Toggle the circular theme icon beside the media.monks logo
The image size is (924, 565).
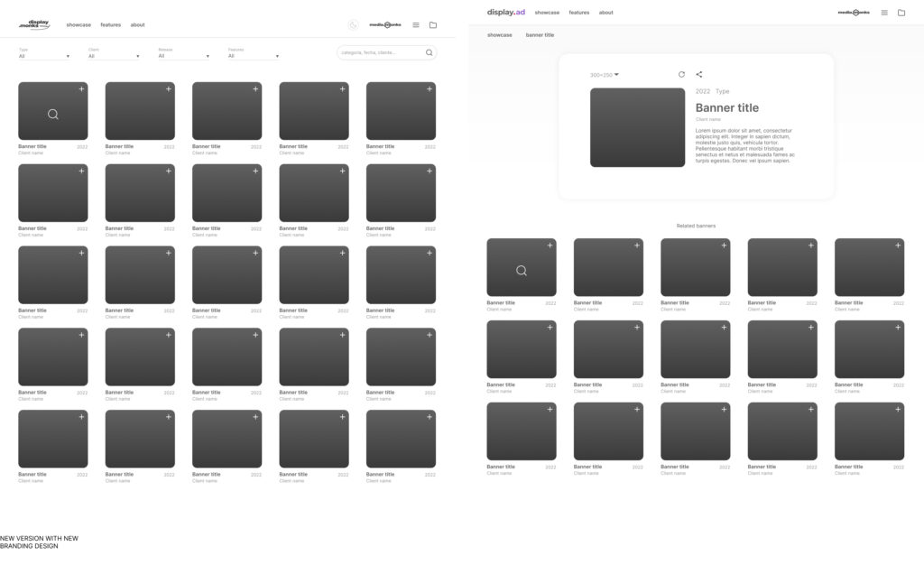(354, 25)
